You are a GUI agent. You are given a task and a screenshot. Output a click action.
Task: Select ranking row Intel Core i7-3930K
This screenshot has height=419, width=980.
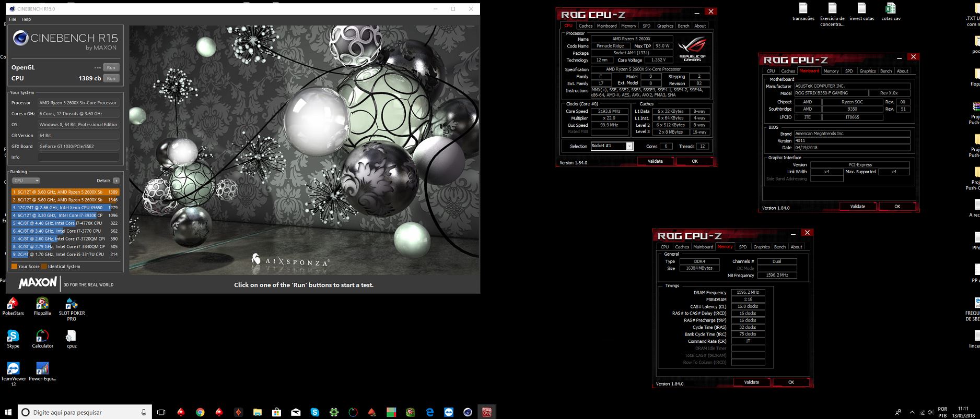coord(65,216)
